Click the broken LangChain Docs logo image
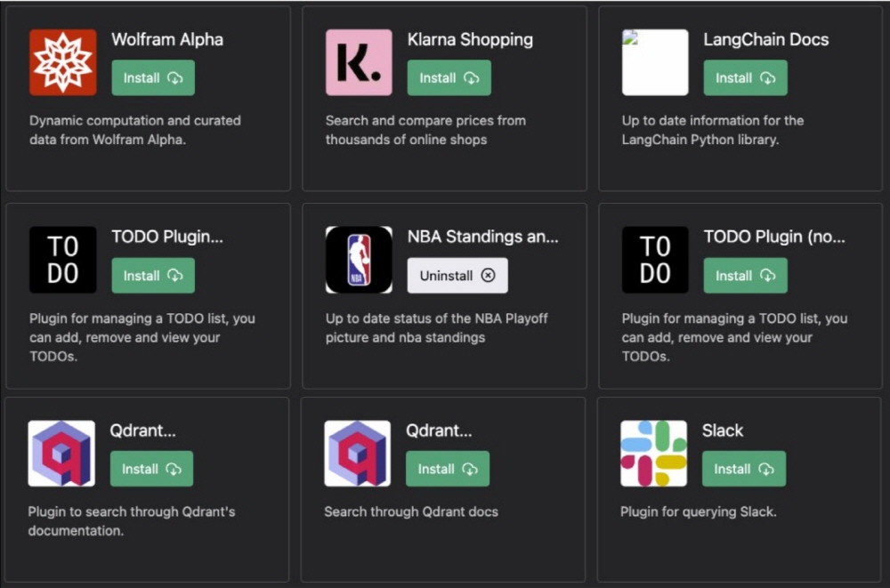The height and width of the screenshot is (588, 890). pyautogui.click(x=655, y=62)
